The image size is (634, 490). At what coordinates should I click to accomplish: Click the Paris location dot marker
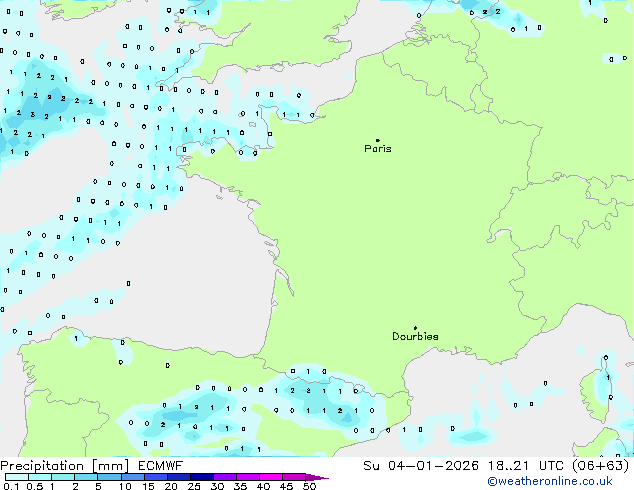[378, 140]
